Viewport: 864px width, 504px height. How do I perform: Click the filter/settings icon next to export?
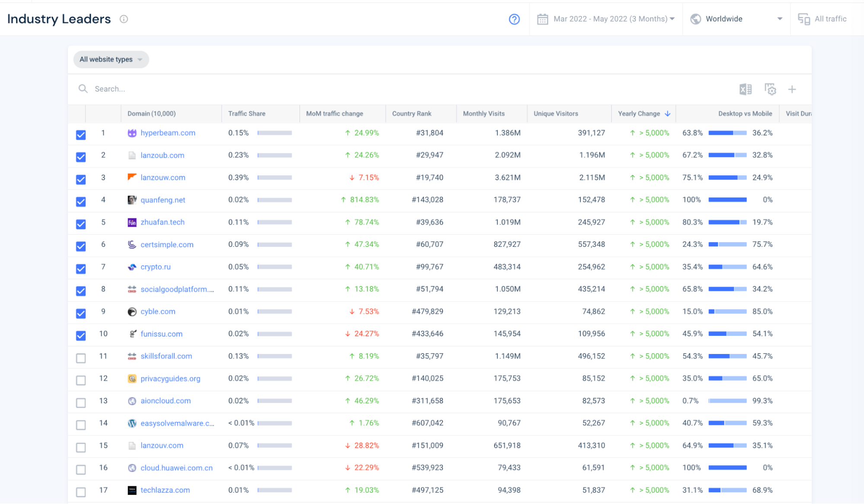coord(770,89)
